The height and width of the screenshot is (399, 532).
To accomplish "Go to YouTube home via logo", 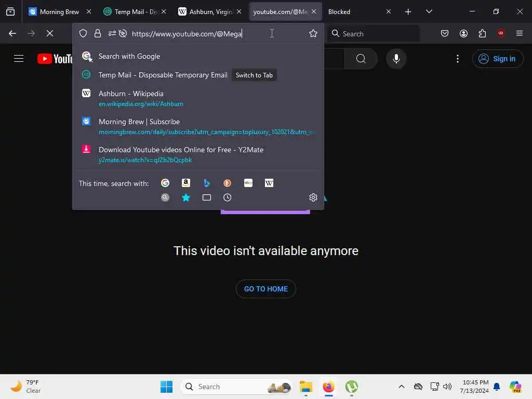I will (x=55, y=59).
